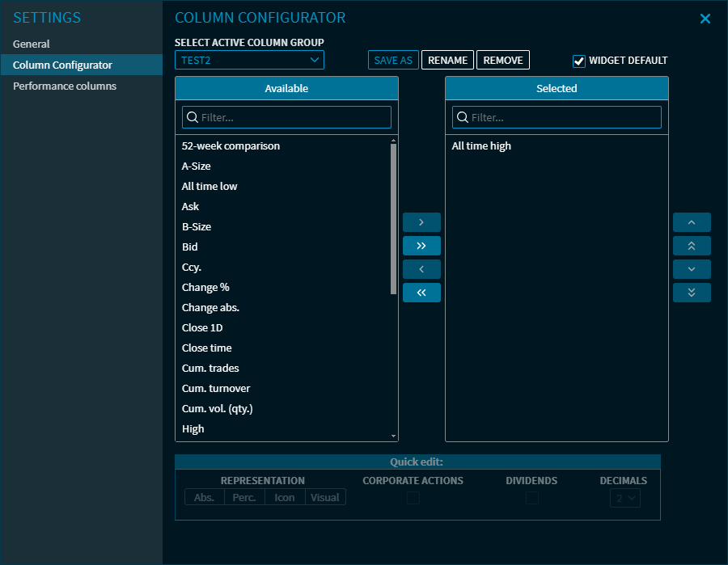Click the move selected left single-arrow button
728x565 pixels.
tap(421, 269)
